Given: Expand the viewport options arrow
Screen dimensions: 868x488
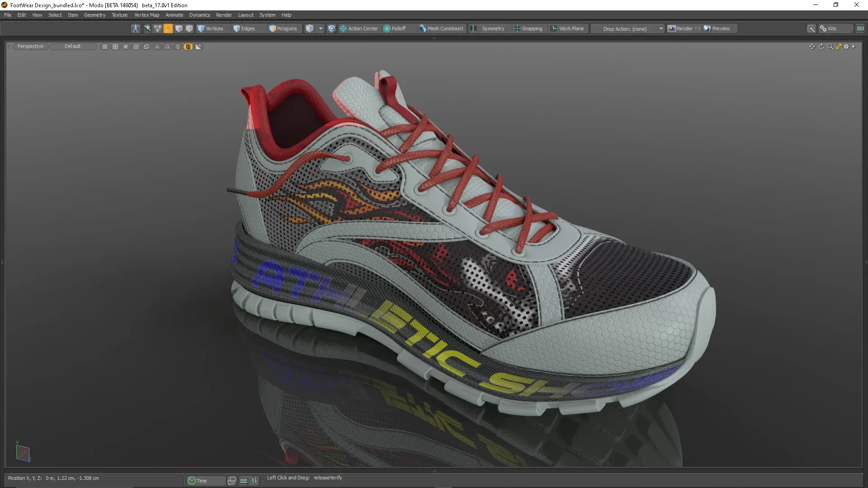Looking at the screenshot, I should [854, 47].
